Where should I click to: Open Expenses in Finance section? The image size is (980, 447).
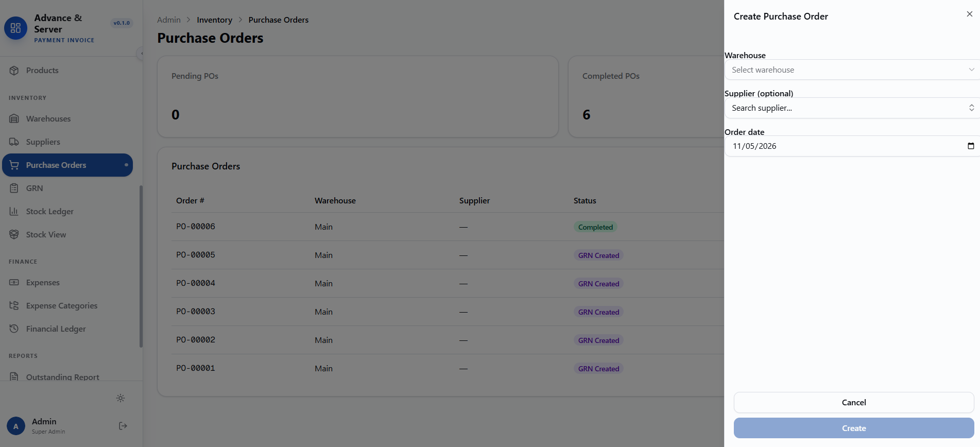[x=67, y=283]
